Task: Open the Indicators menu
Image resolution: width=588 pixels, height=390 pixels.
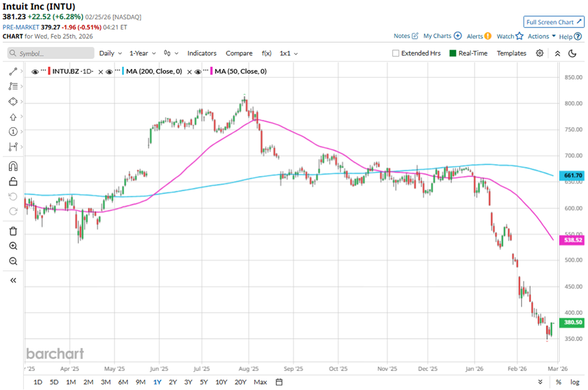Action: click(x=201, y=53)
